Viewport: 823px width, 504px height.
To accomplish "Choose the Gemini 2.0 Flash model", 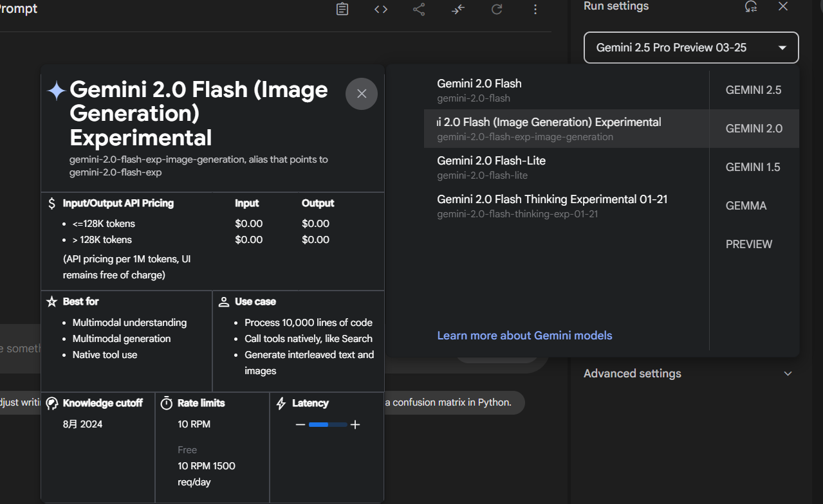I will point(566,90).
